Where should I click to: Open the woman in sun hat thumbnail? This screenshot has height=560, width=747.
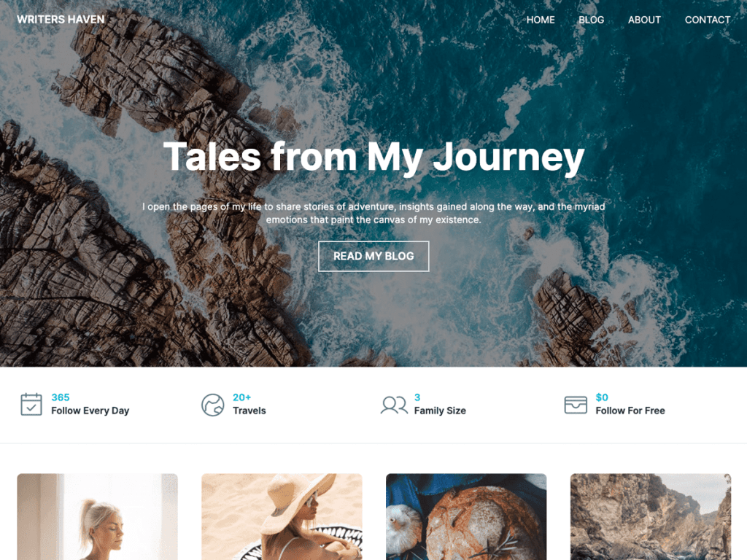point(282,517)
